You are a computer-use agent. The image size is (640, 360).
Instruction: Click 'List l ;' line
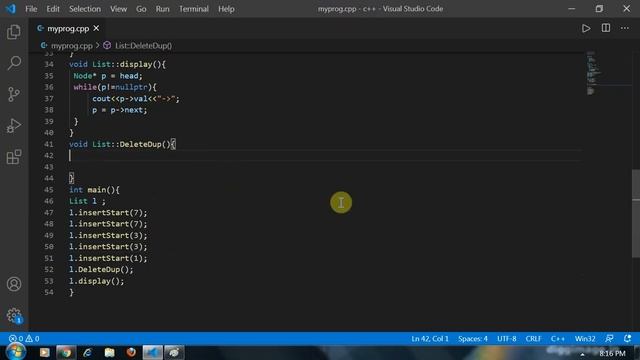click(x=87, y=201)
